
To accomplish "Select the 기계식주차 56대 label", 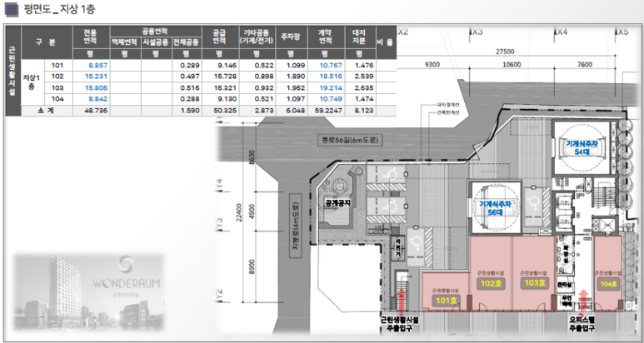I will [496, 208].
